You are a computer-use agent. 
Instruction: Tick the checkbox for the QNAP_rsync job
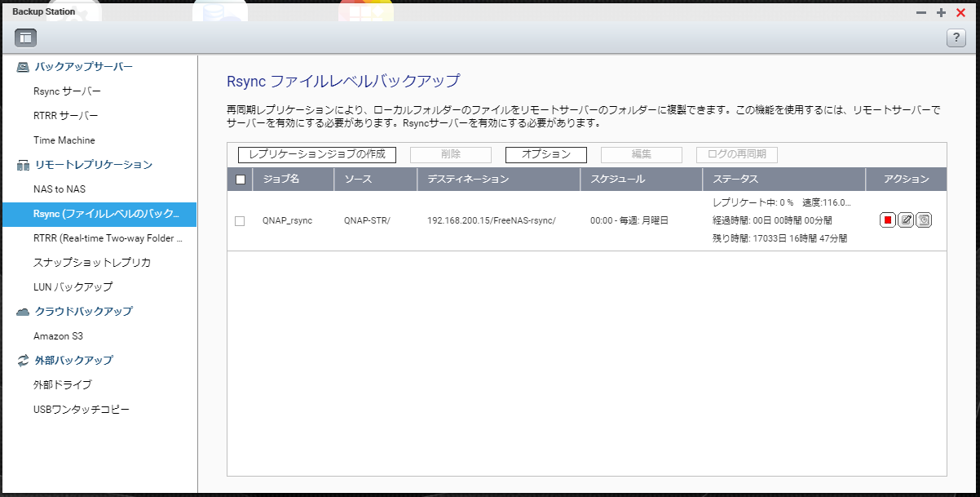pyautogui.click(x=240, y=221)
